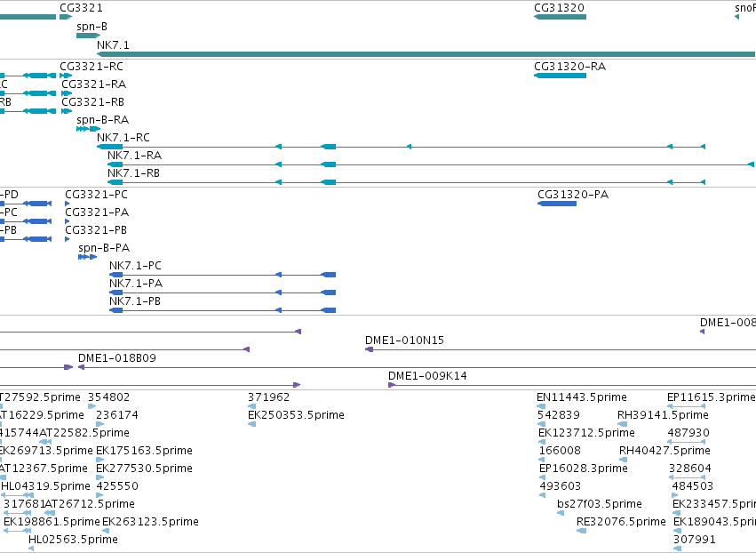Viewport: 756px width, 553px height.
Task: Select the EP16028.3prime EST label
Action: pyautogui.click(x=584, y=468)
